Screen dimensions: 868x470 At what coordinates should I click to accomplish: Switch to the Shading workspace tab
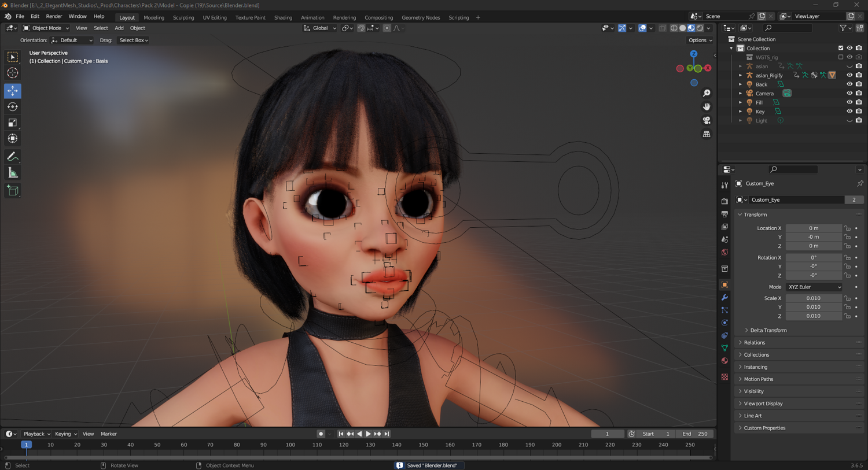[283, 17]
